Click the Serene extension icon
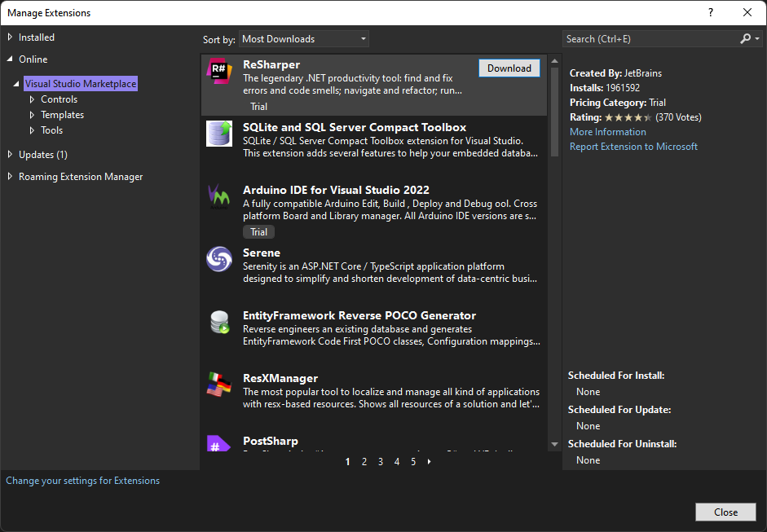 pos(219,259)
